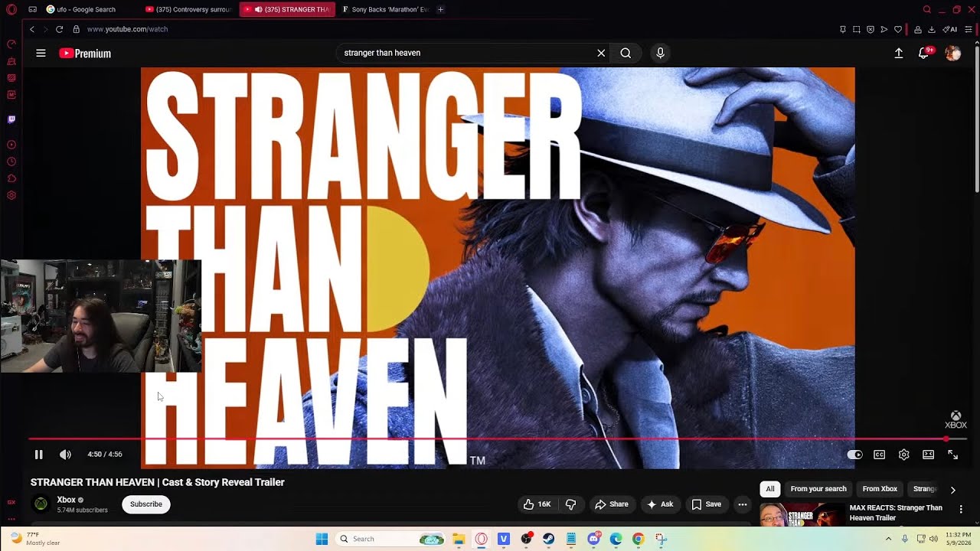
Task: Open the browser AI assistant
Action: pos(950,29)
